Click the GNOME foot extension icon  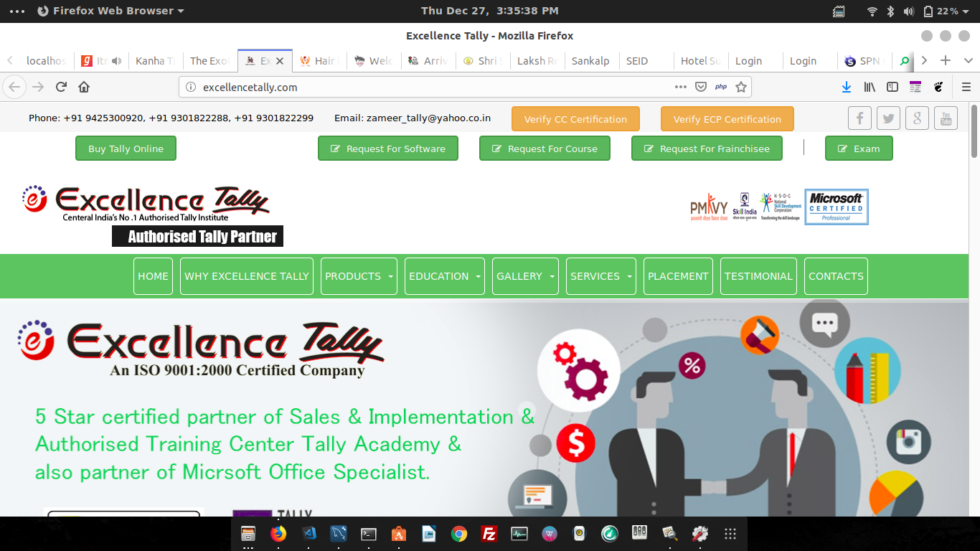pos(938,87)
